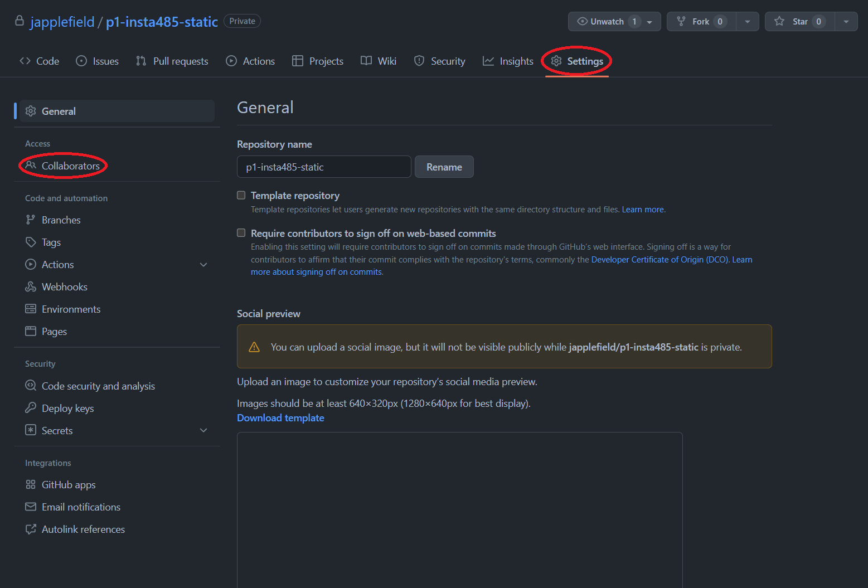The height and width of the screenshot is (588, 868).
Task: Click the Autolink references icon
Action: click(x=31, y=529)
